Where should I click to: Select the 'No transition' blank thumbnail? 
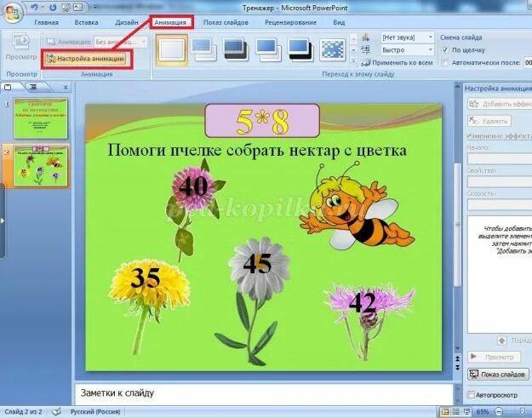tap(172, 50)
